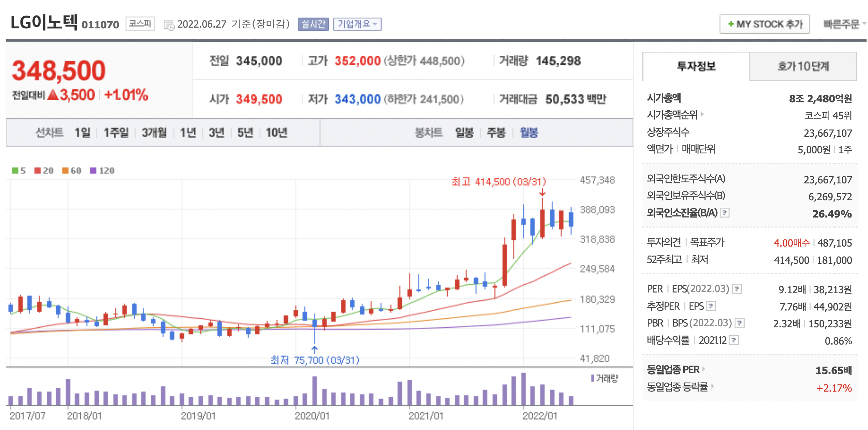Click the 거래대금 value 50,533 백만
The width and height of the screenshot is (868, 430).
(x=576, y=99)
